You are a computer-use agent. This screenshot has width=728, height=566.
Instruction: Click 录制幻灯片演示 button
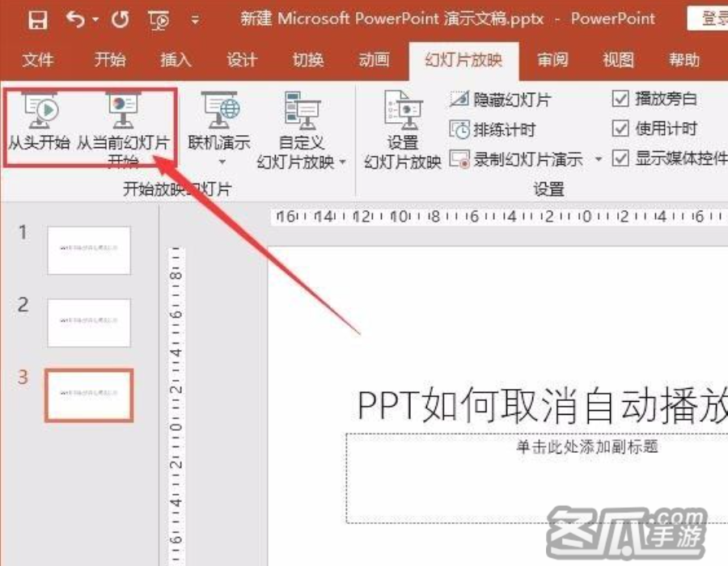(516, 159)
